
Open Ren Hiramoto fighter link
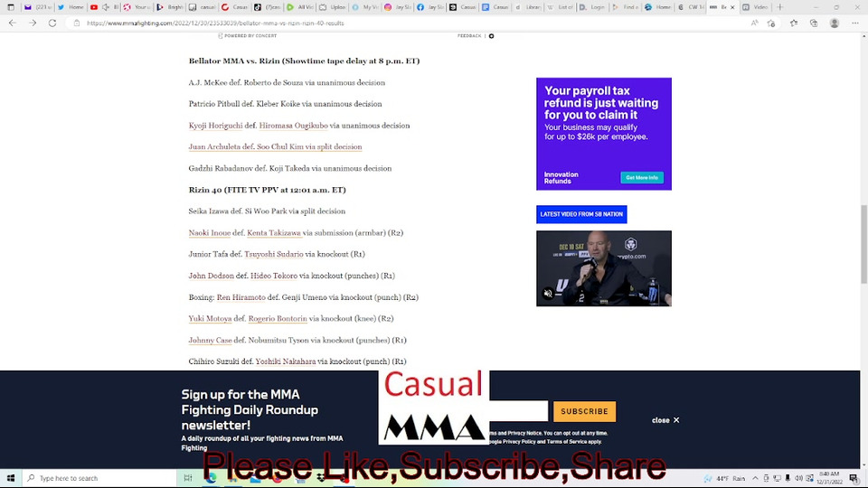[241, 297]
